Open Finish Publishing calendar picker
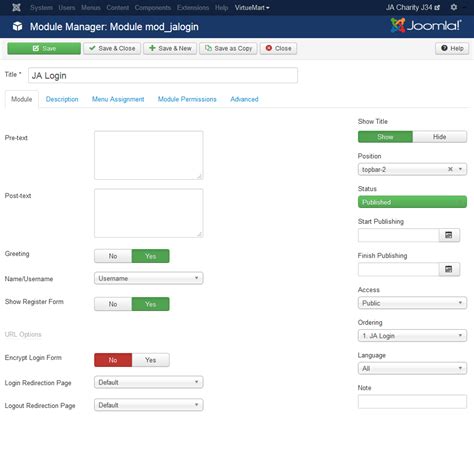The width and height of the screenshot is (474, 454). [449, 269]
